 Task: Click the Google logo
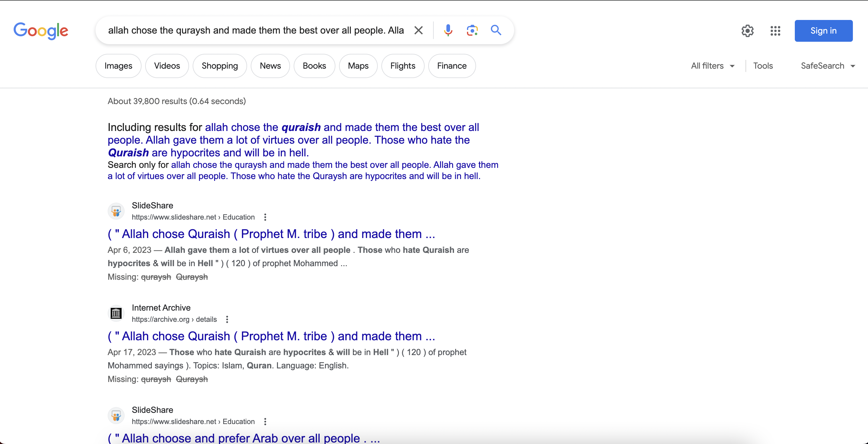(x=41, y=31)
